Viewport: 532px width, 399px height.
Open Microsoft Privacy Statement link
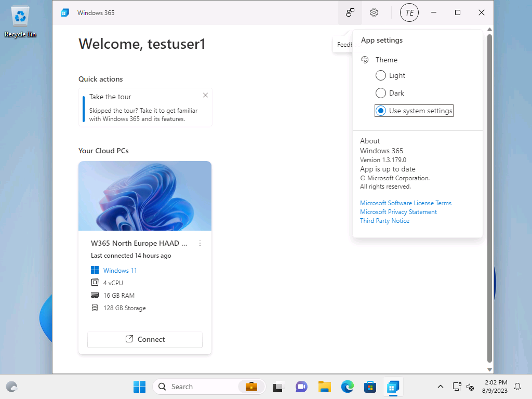[x=398, y=212]
